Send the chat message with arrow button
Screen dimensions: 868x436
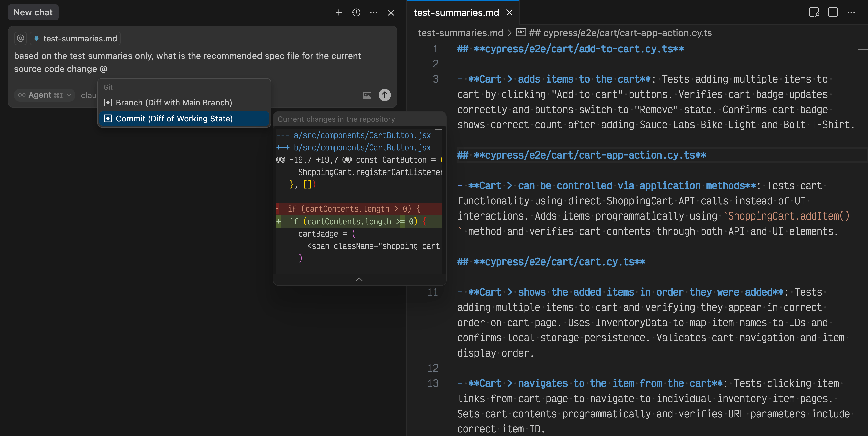385,95
